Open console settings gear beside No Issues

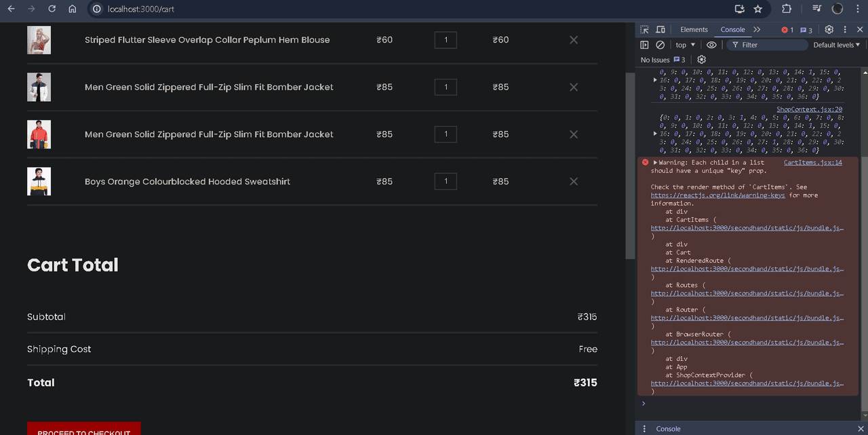pos(701,60)
